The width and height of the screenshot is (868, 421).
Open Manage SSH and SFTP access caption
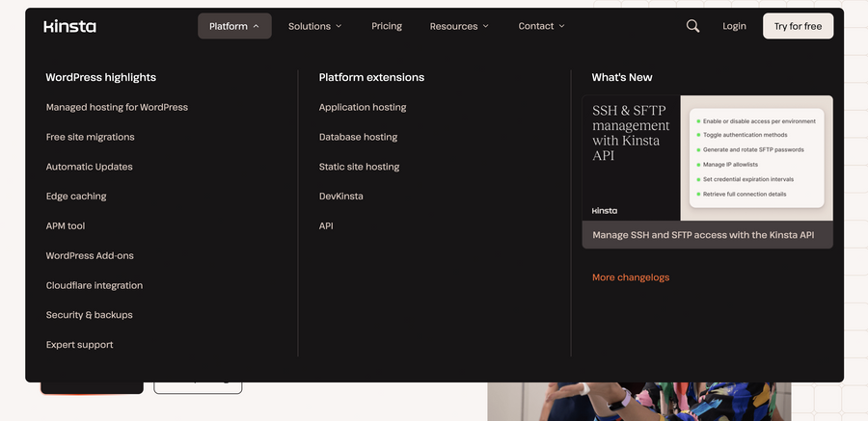pyautogui.click(x=703, y=235)
